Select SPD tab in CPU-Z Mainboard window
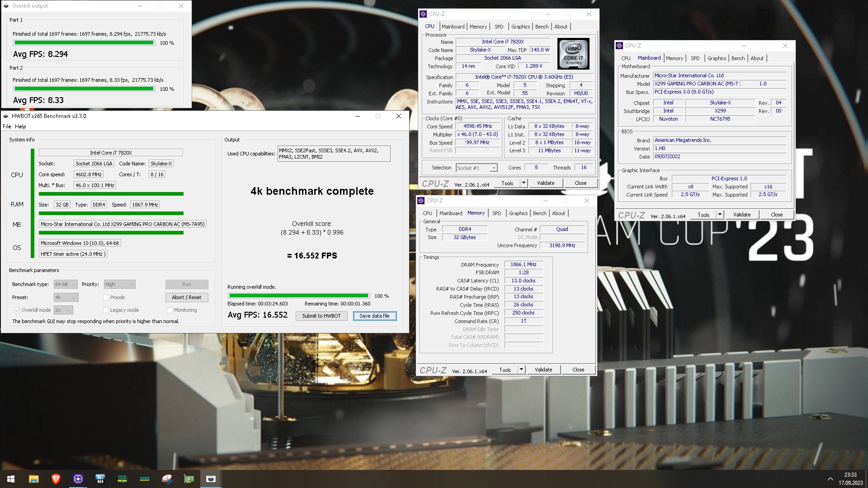868x488 pixels. pos(695,58)
